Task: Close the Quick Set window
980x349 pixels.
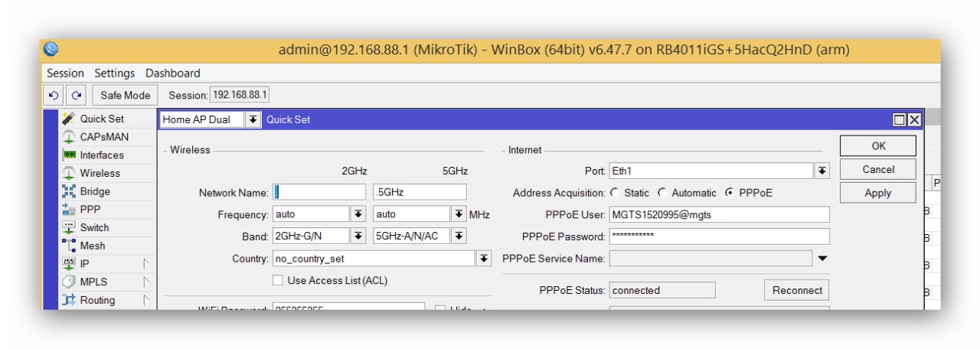Action: 914,119
